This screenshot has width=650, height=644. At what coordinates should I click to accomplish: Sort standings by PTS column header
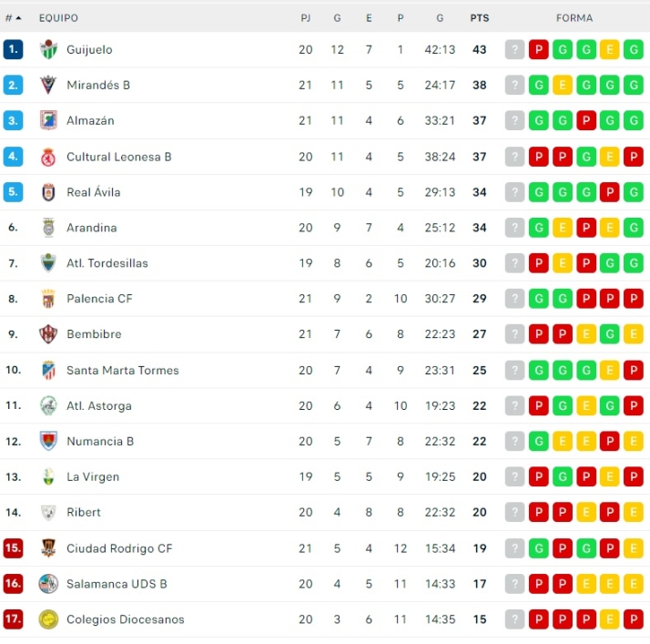coord(479,18)
